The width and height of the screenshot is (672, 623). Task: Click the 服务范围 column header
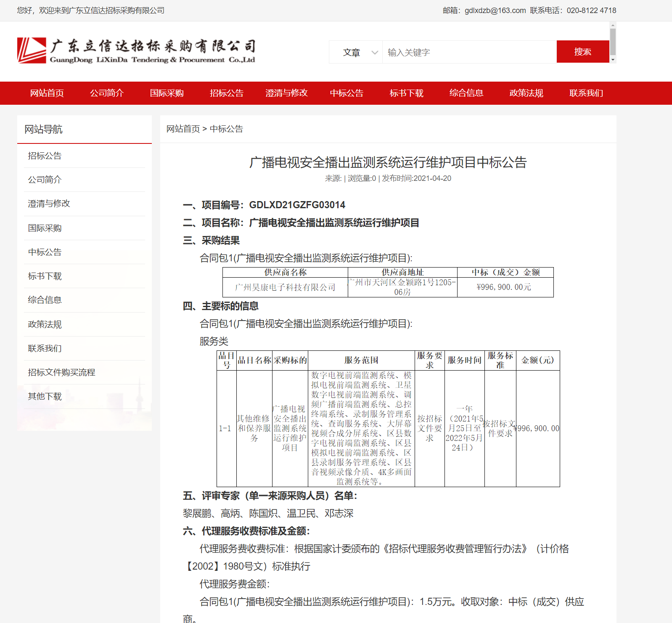(x=361, y=360)
